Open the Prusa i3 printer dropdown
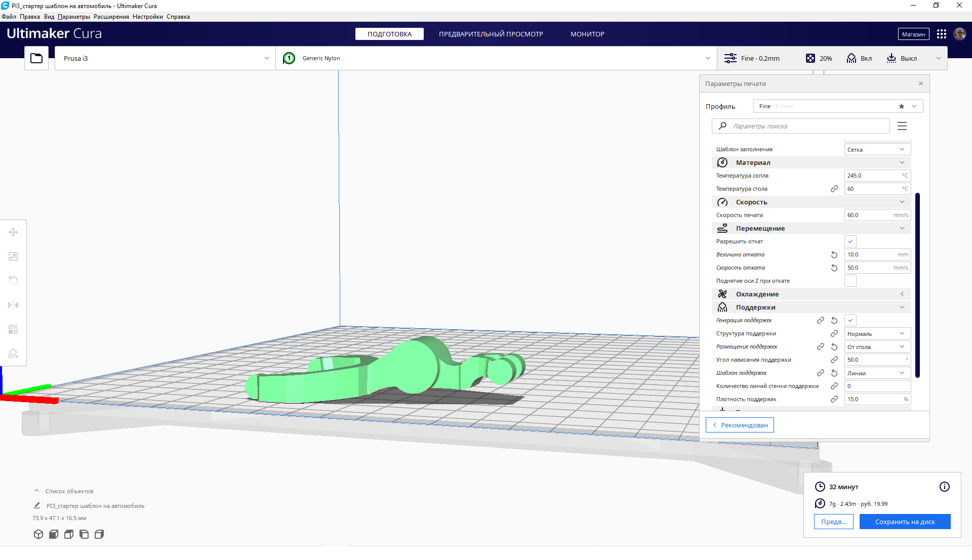The height and width of the screenshot is (560, 972). pyautogui.click(x=165, y=58)
